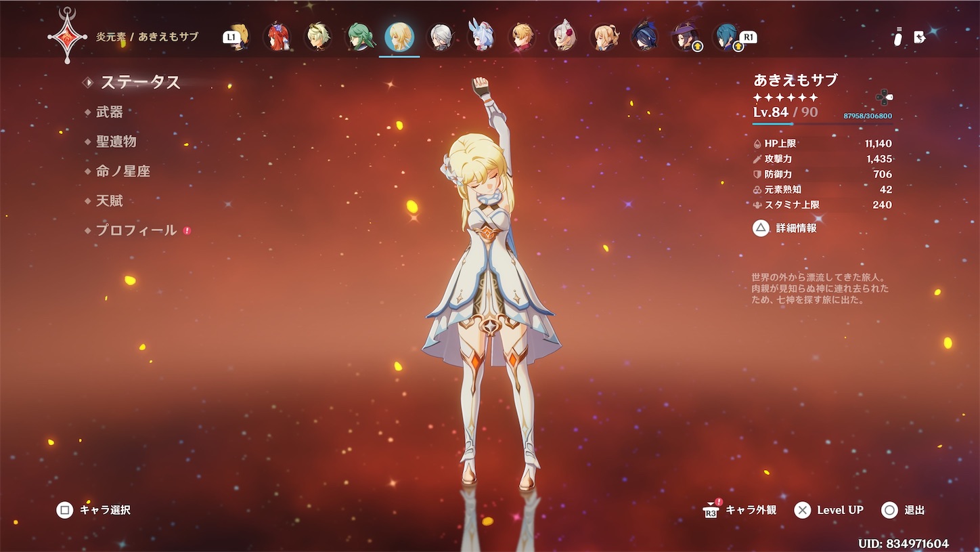Select the white-haired character with red flower
The width and height of the screenshot is (980, 552).
(562, 37)
